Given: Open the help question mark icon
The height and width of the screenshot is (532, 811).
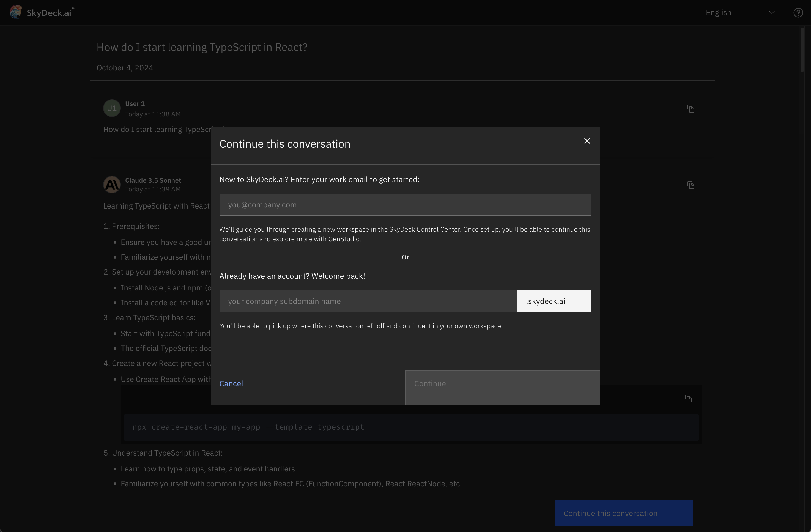Looking at the screenshot, I should click(798, 13).
